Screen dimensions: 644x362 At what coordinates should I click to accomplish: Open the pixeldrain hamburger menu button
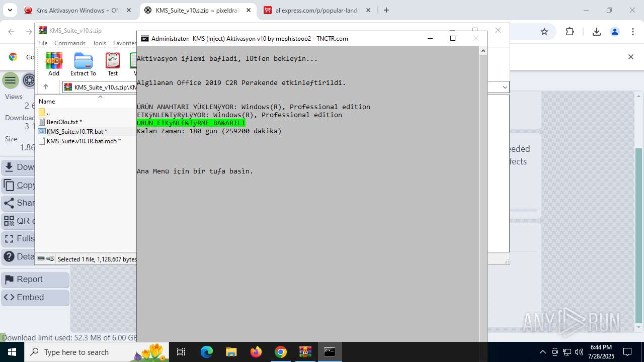click(10, 80)
